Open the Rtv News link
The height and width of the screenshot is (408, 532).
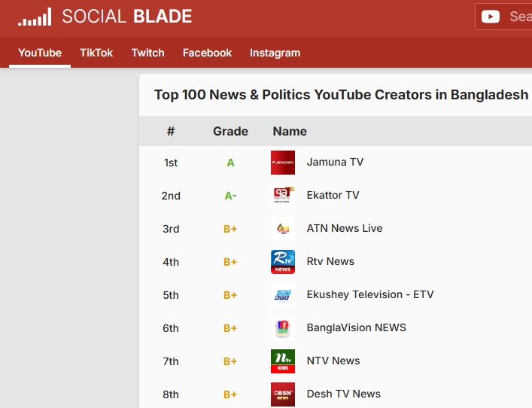(x=330, y=261)
